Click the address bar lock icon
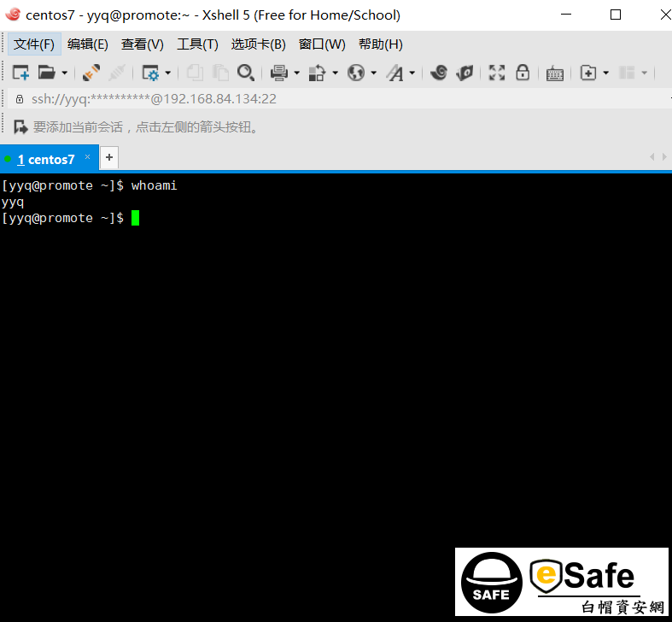 (20, 99)
